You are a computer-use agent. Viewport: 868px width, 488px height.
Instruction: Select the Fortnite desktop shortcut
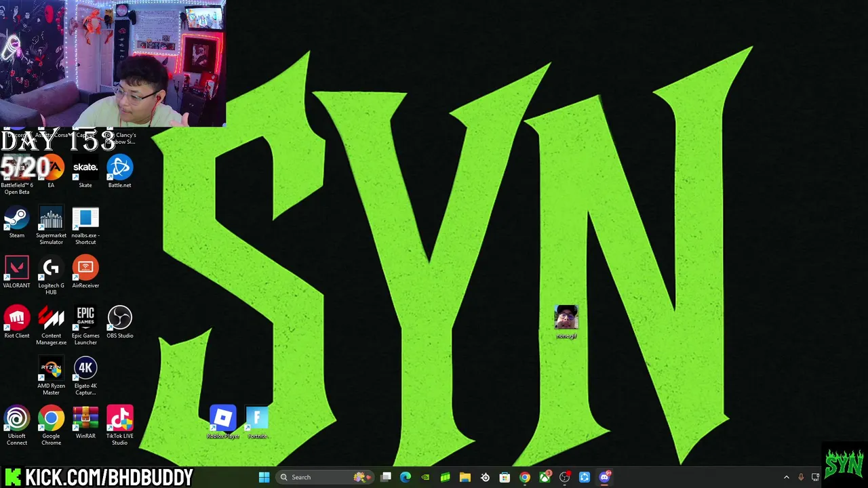pyautogui.click(x=257, y=422)
